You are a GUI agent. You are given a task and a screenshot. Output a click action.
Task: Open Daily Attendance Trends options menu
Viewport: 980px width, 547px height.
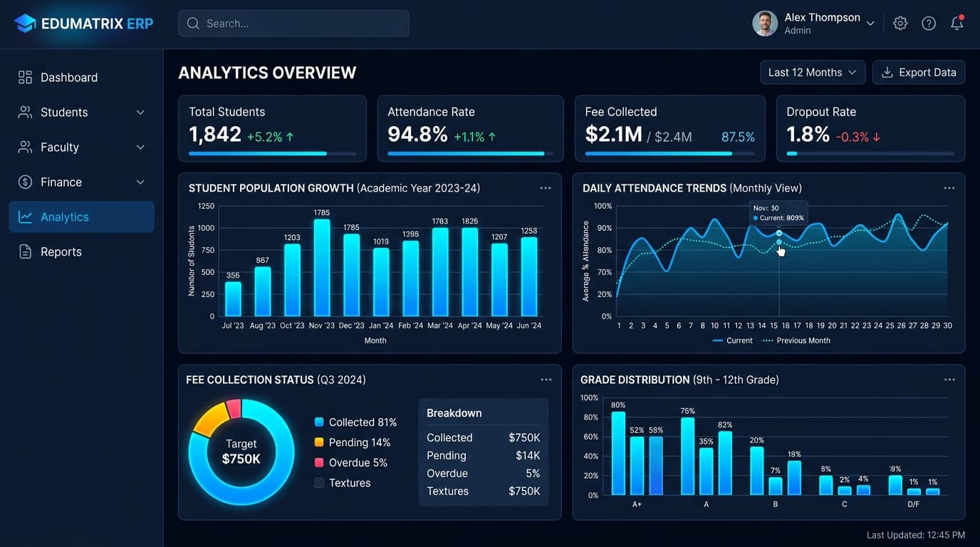pyautogui.click(x=949, y=188)
